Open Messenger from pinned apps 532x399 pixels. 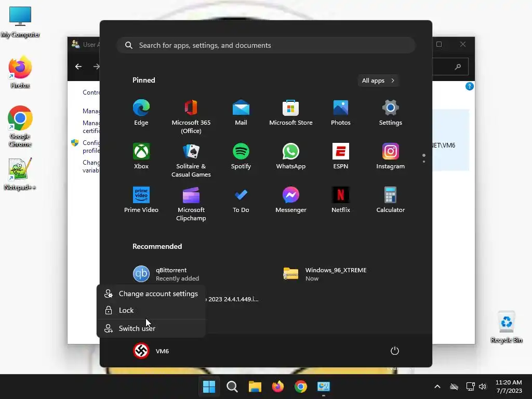(291, 200)
